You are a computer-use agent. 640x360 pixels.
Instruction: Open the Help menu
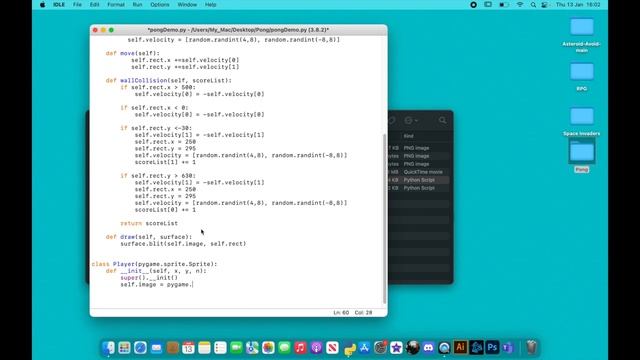click(211, 4)
